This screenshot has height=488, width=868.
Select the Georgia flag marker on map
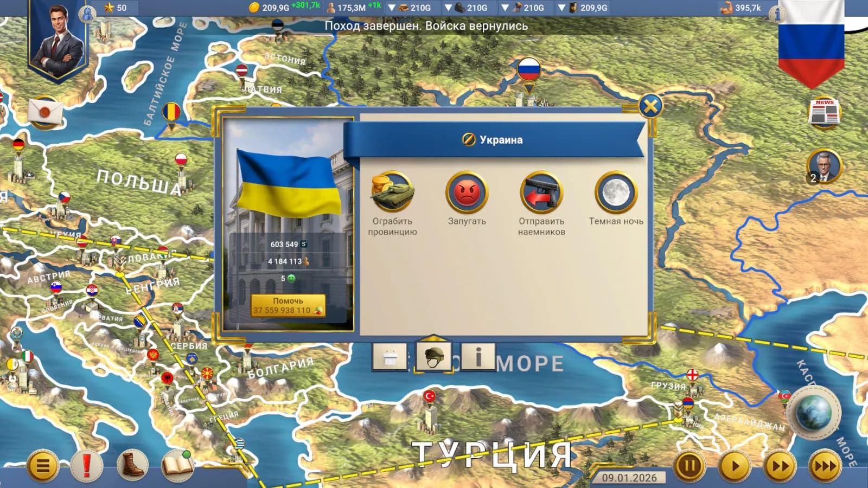(x=692, y=375)
